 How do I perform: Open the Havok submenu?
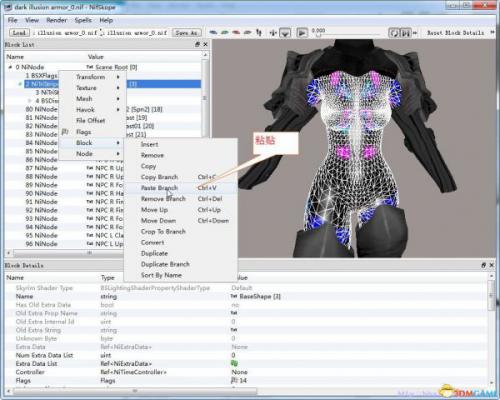[x=92, y=110]
